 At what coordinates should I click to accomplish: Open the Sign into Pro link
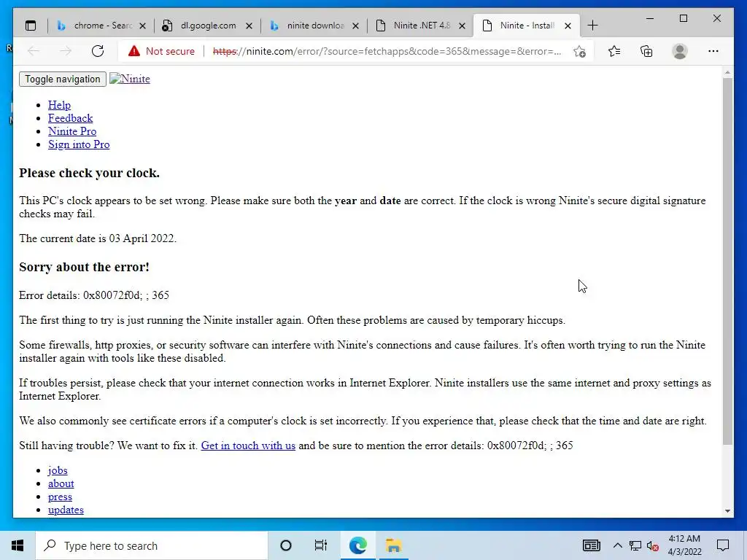(79, 144)
